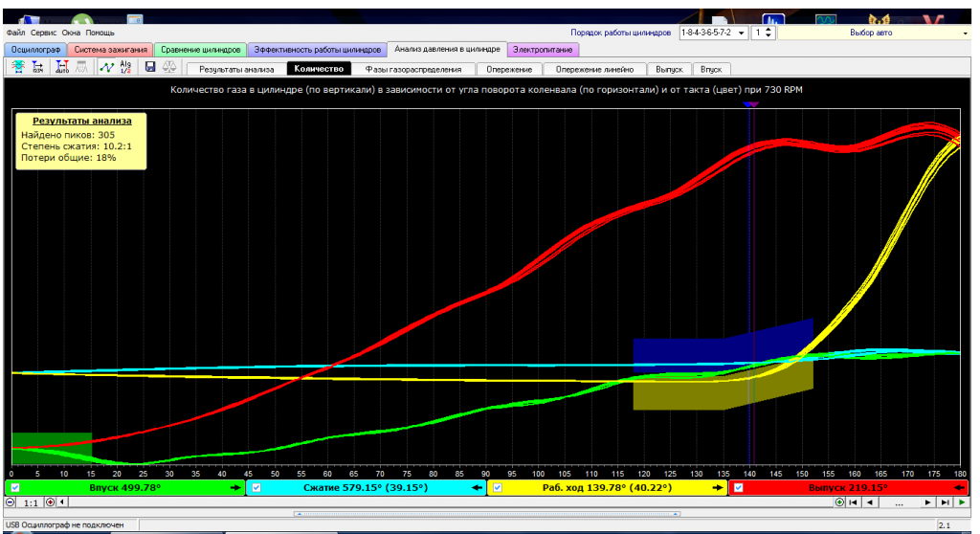980x534 pixels.
Task: Select Анализ давления в цилиндре tab
Action: pos(447,49)
